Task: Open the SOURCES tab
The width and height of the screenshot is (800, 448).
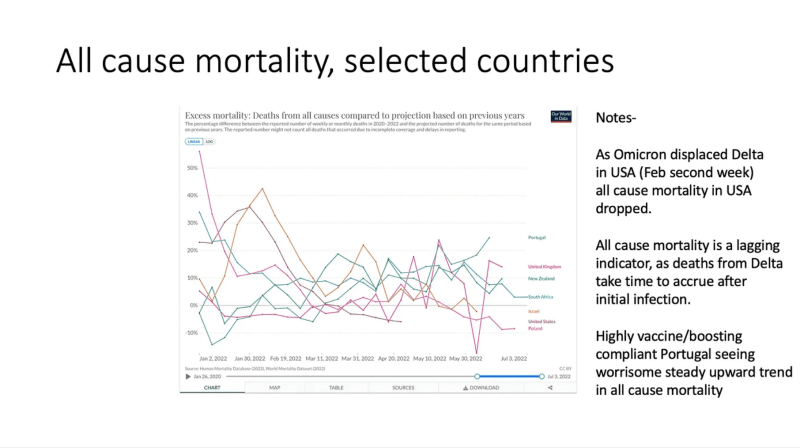Action: (x=403, y=388)
